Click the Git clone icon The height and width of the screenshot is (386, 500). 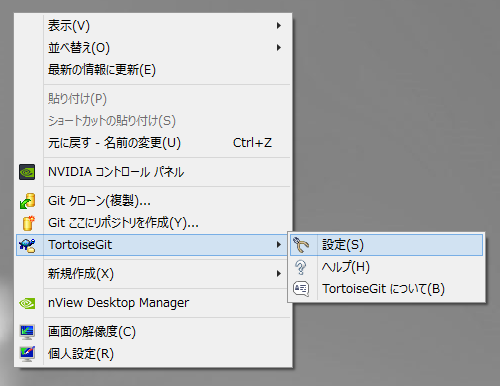click(x=27, y=201)
